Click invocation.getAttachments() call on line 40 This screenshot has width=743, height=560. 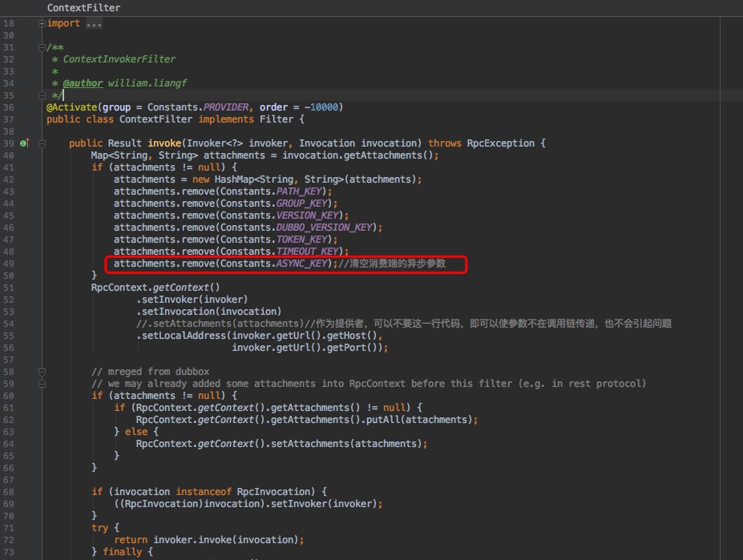361,155
